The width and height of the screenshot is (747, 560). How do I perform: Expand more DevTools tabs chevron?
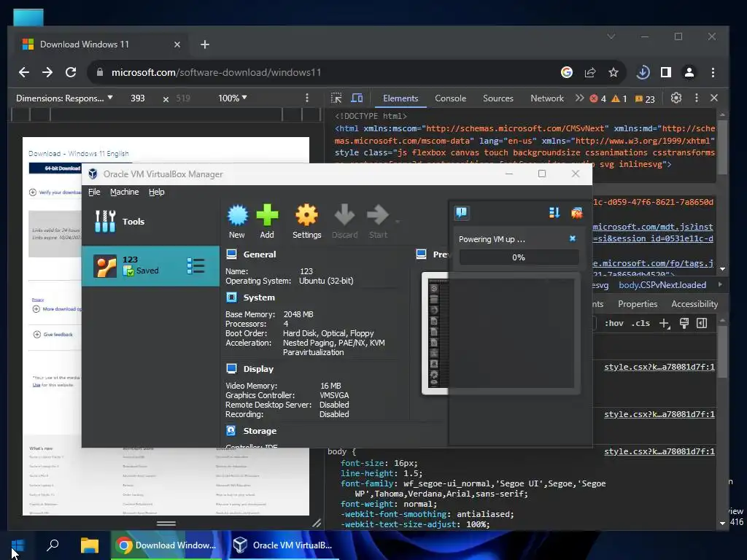(x=579, y=98)
